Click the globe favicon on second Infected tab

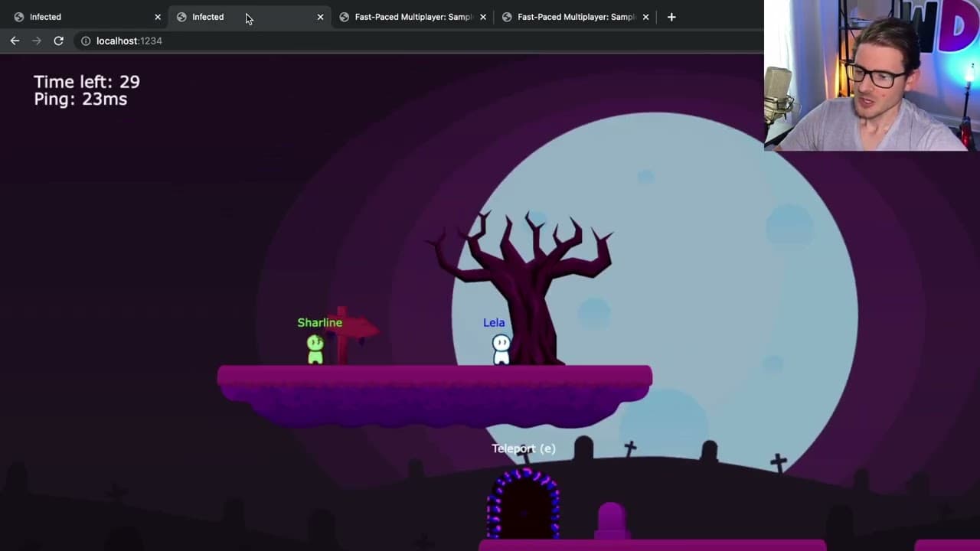[x=181, y=17]
